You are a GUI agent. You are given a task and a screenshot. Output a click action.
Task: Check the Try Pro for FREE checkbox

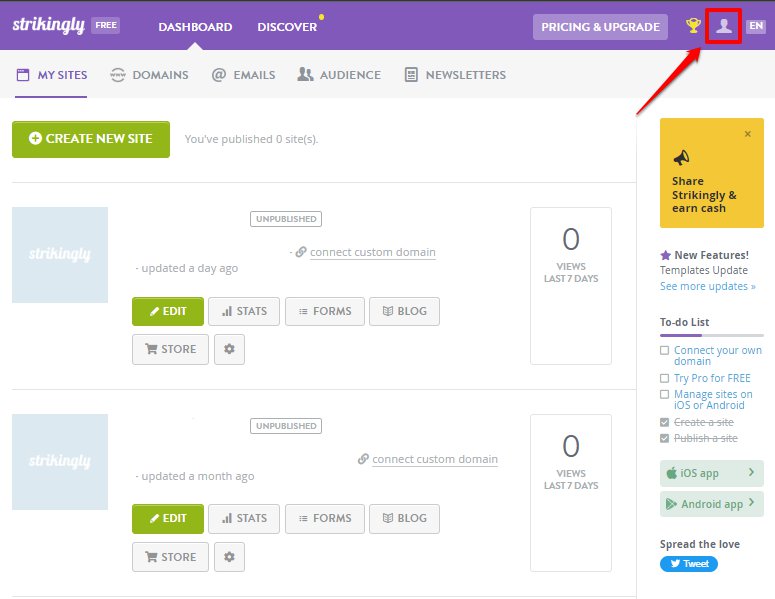click(665, 379)
